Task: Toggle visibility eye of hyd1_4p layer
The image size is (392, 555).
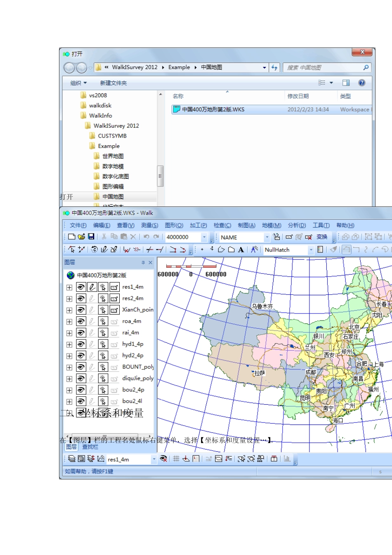Action: [81, 344]
